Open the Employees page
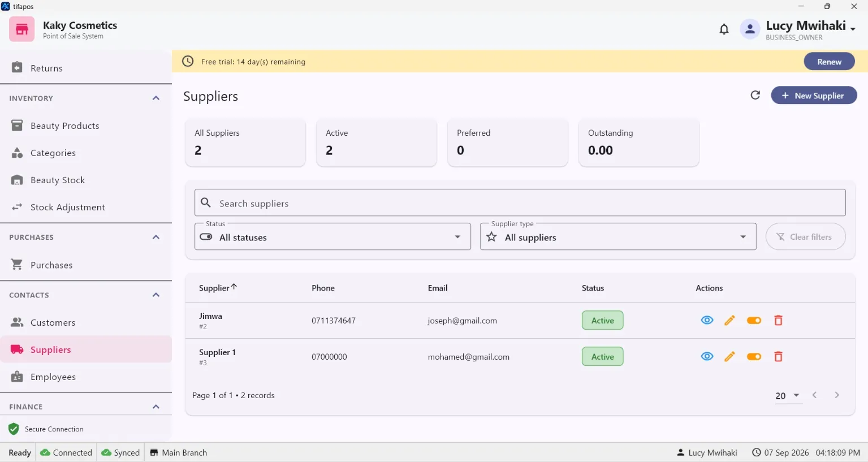868x462 pixels. click(86, 377)
